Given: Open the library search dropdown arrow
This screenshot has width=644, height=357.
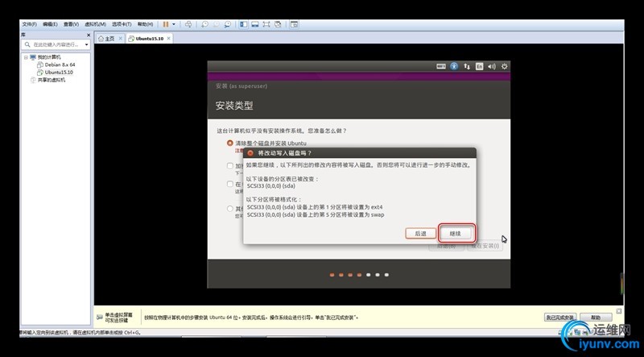Looking at the screenshot, I should click(x=87, y=44).
